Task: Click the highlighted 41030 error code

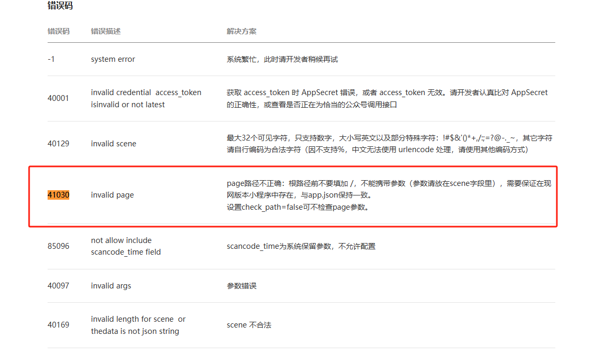Action: pyautogui.click(x=58, y=195)
